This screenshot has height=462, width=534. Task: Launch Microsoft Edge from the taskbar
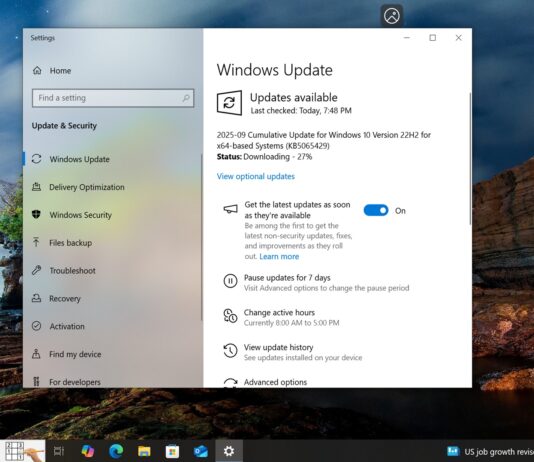tap(116, 451)
